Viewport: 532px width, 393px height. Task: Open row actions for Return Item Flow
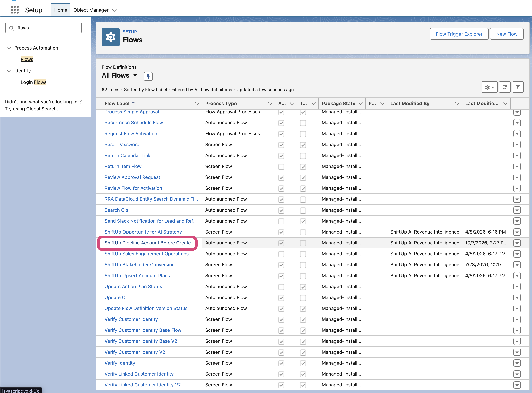click(x=517, y=167)
